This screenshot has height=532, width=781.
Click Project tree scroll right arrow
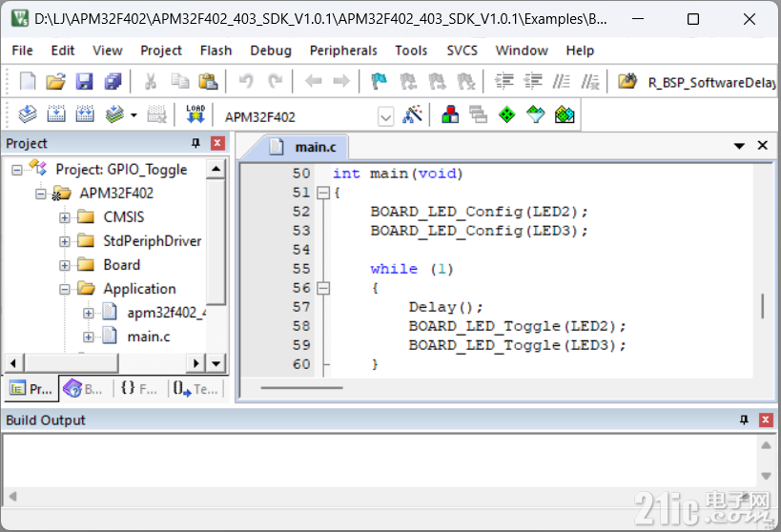pyautogui.click(x=196, y=363)
